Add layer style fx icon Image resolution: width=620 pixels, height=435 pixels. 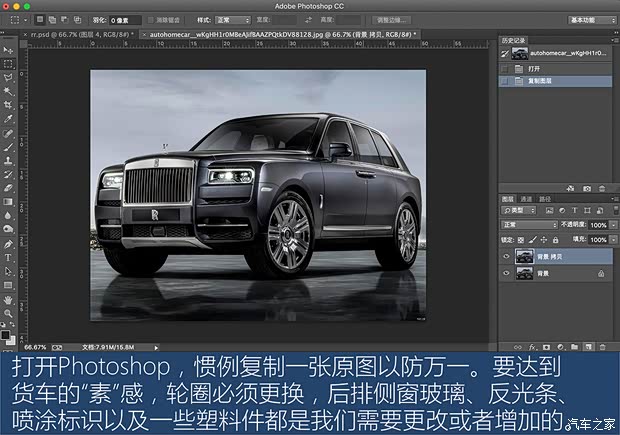532,347
